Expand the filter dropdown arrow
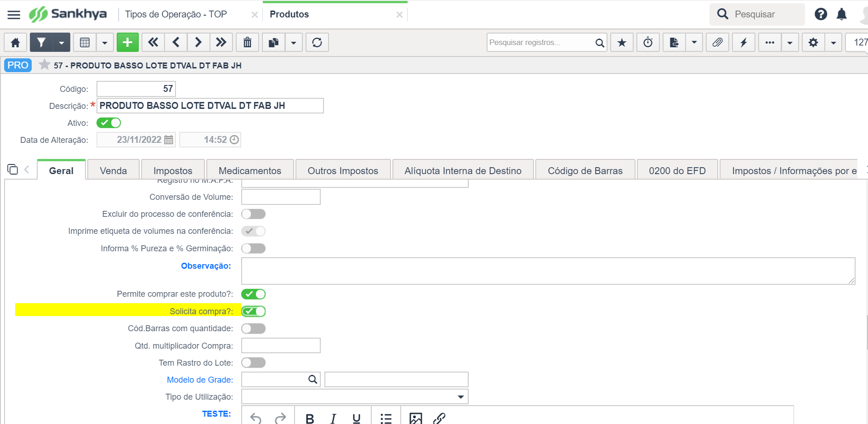Screen dimensions: 868x424 pos(61,42)
